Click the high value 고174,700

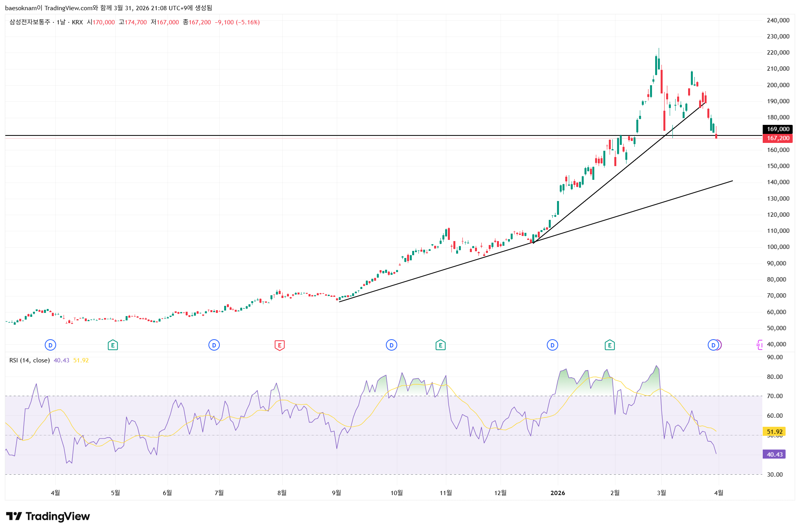pyautogui.click(x=133, y=22)
